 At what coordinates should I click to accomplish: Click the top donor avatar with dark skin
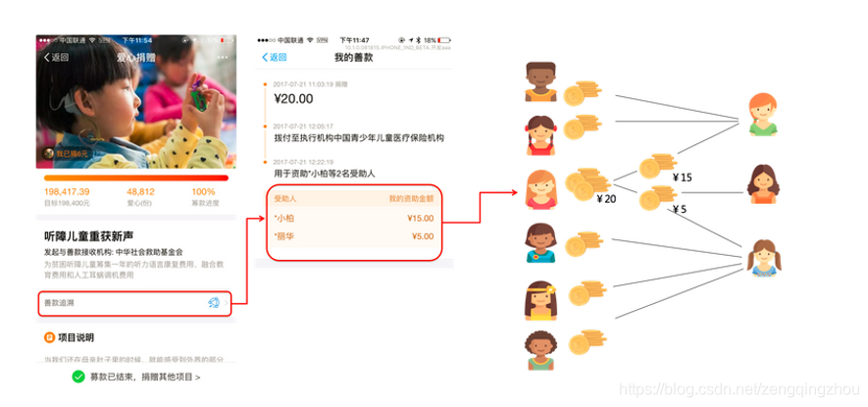pyautogui.click(x=540, y=81)
